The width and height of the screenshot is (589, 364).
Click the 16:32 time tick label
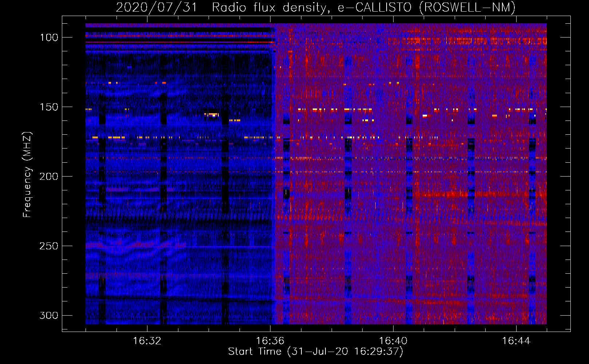click(147, 341)
